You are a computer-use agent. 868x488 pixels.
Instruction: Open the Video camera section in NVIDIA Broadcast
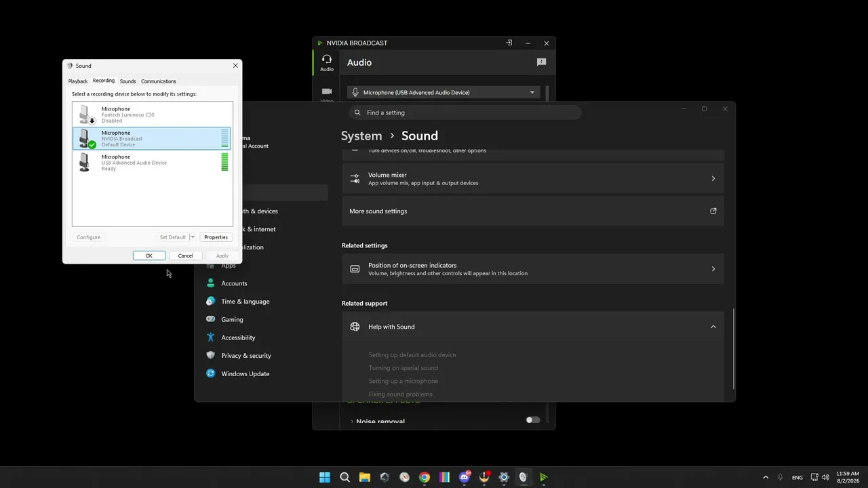tap(327, 94)
